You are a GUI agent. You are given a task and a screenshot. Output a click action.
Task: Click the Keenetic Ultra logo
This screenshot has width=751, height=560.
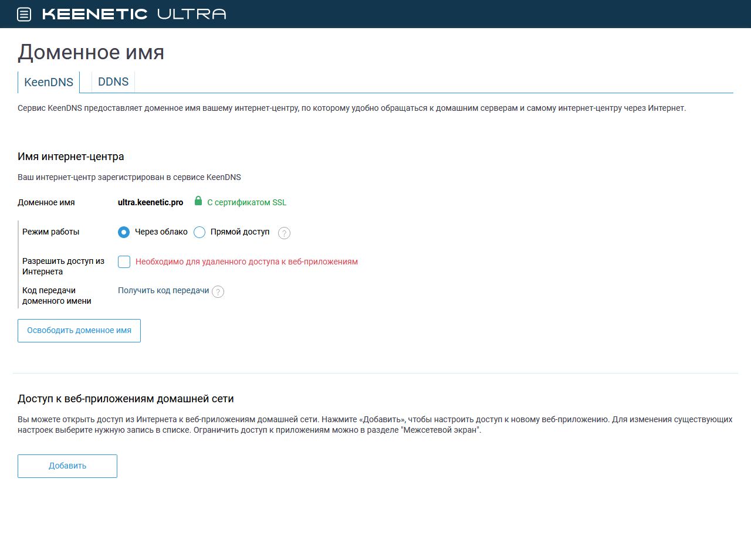[x=134, y=14]
